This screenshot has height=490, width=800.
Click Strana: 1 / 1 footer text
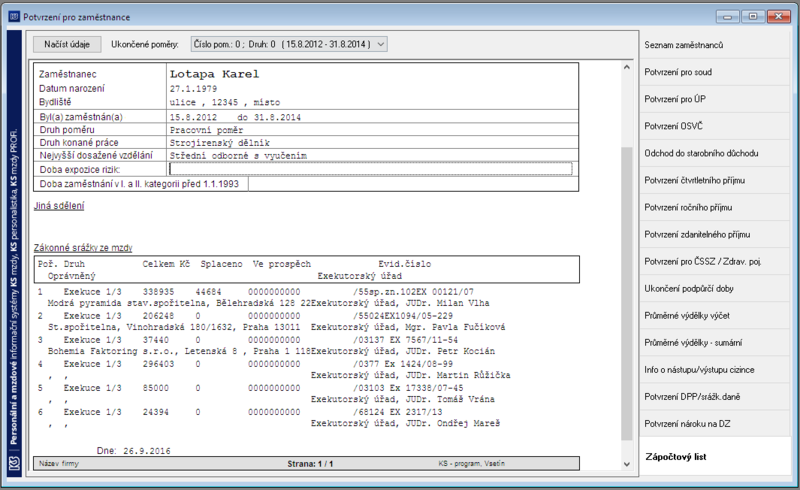point(310,463)
